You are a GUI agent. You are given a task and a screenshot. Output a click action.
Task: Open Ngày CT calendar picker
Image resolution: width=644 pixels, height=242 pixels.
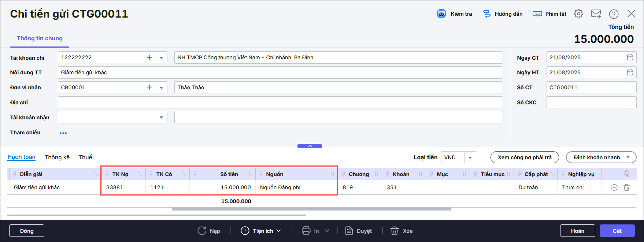(x=630, y=57)
